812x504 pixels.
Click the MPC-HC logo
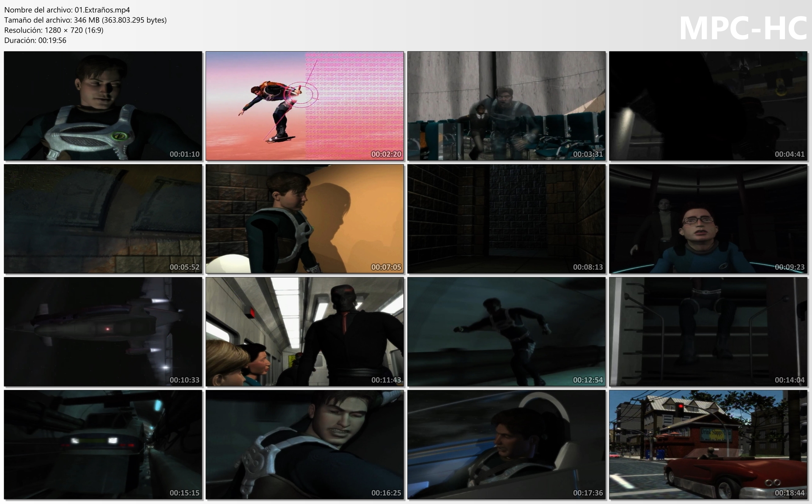(743, 28)
